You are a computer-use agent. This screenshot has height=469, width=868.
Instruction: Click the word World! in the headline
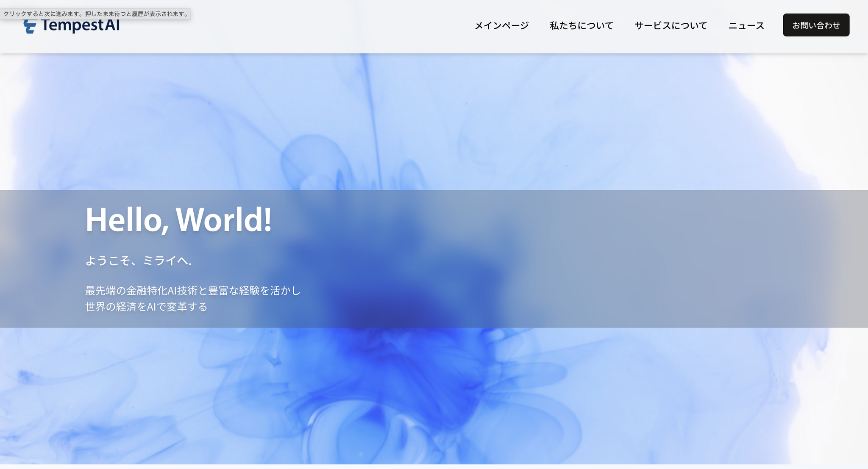coord(223,219)
